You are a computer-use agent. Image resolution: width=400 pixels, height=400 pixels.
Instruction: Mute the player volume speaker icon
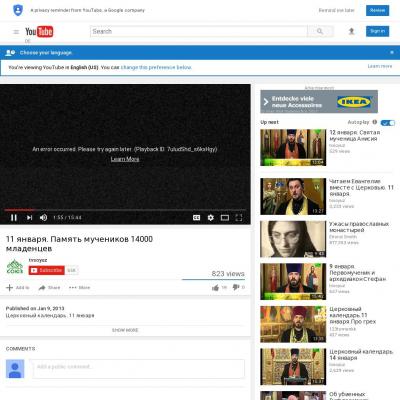(43, 218)
